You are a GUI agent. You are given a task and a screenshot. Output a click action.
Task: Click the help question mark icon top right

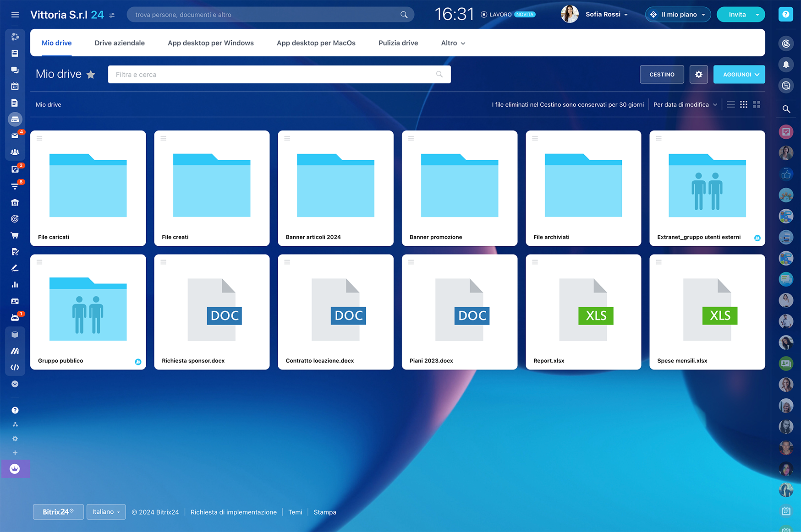tap(785, 15)
